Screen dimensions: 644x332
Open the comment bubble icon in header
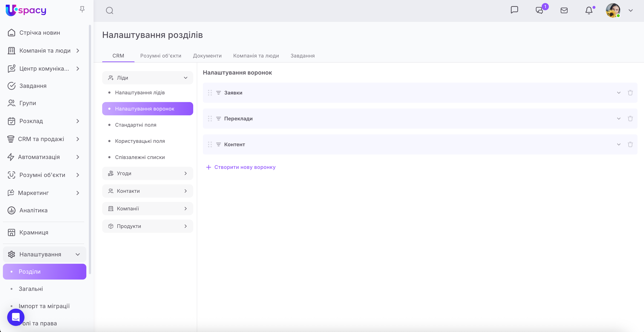(x=514, y=10)
